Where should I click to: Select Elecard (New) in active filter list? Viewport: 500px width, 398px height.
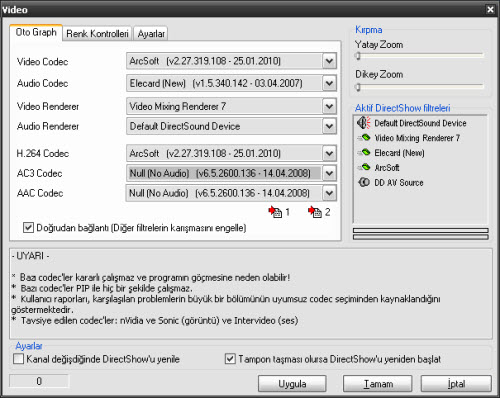point(399,153)
